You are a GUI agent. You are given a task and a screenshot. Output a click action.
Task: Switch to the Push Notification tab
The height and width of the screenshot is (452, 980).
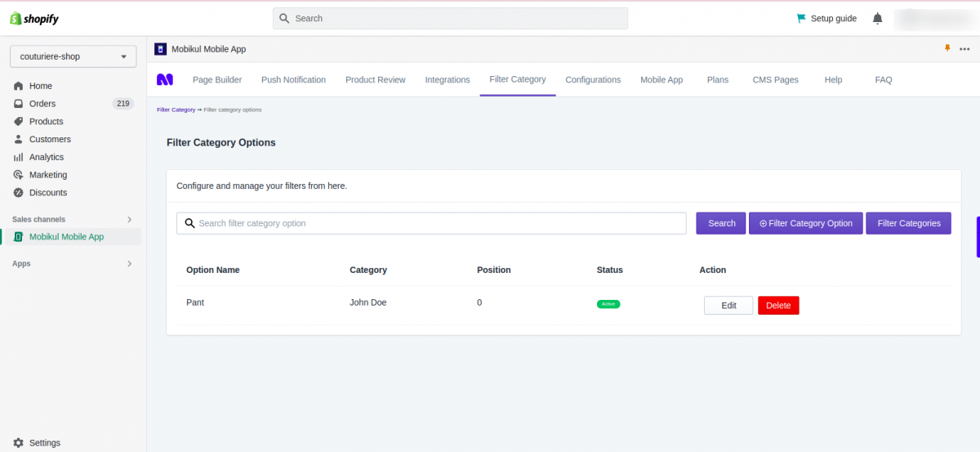[x=293, y=80]
